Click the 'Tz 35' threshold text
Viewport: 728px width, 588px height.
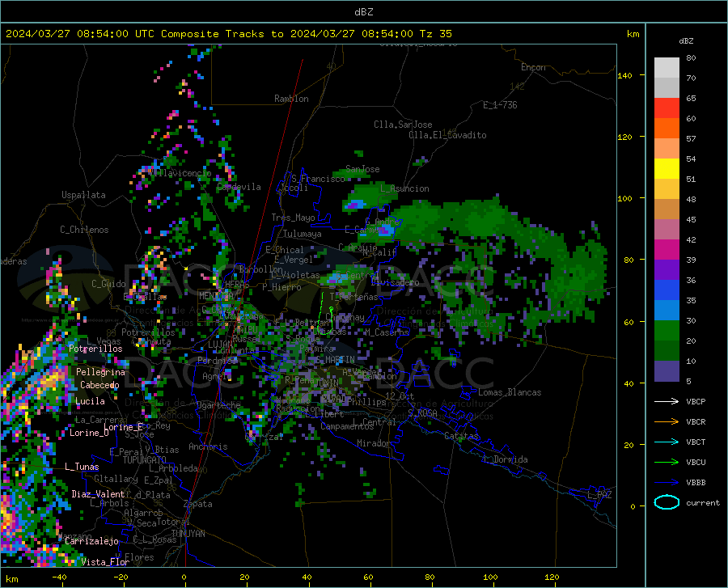tap(435, 34)
